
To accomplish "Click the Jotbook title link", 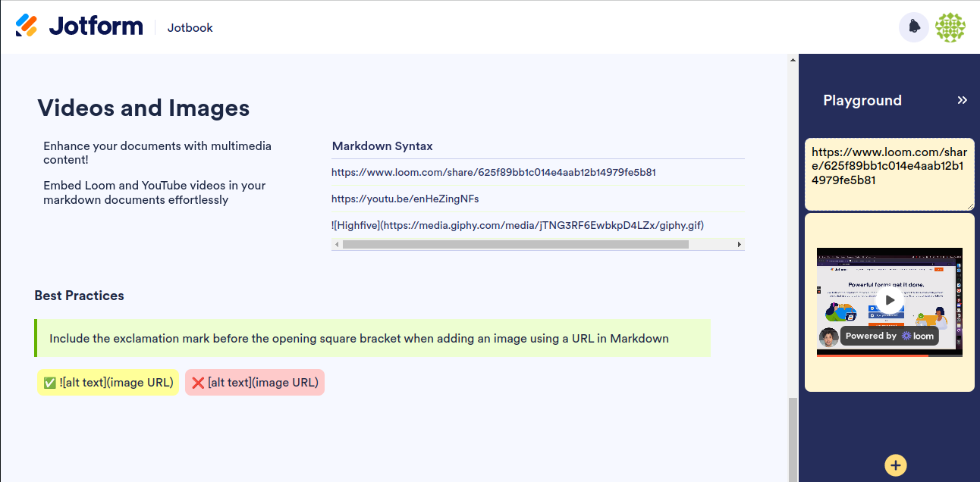I will pyautogui.click(x=190, y=27).
